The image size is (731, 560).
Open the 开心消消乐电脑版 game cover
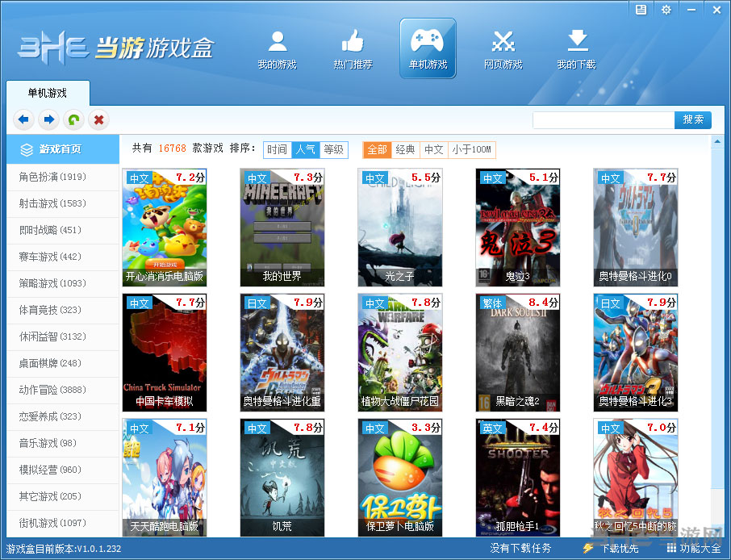tap(165, 228)
